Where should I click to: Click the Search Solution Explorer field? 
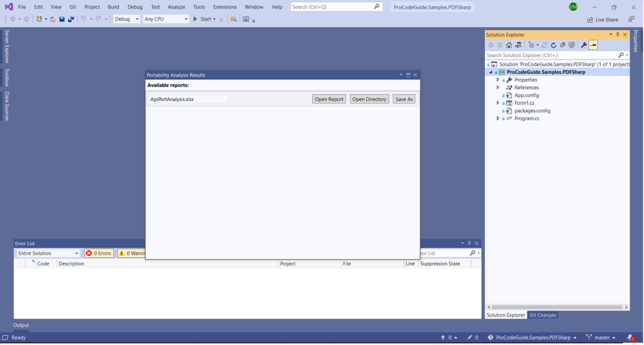pos(551,55)
